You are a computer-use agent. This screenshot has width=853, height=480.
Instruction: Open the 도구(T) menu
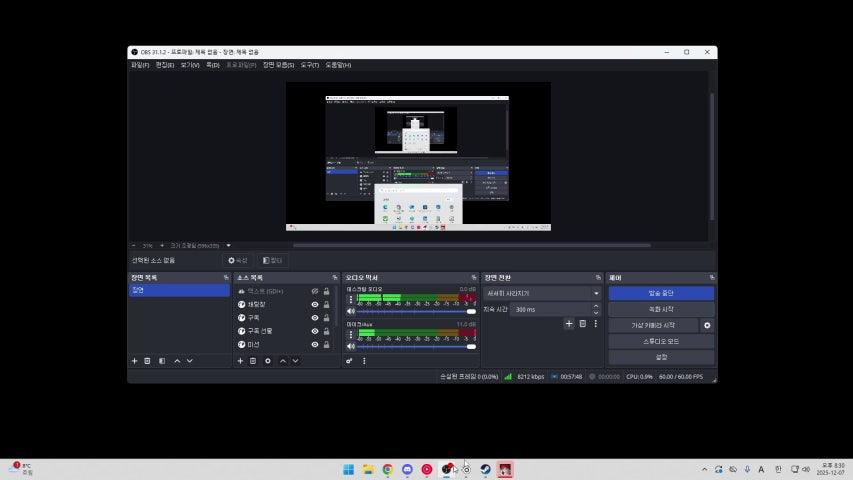310,65
